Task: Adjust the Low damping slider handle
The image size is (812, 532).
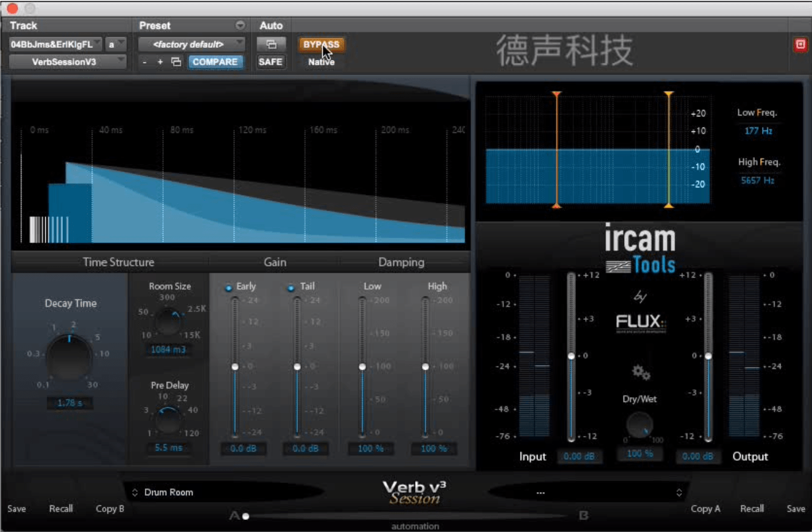Action: click(x=362, y=366)
